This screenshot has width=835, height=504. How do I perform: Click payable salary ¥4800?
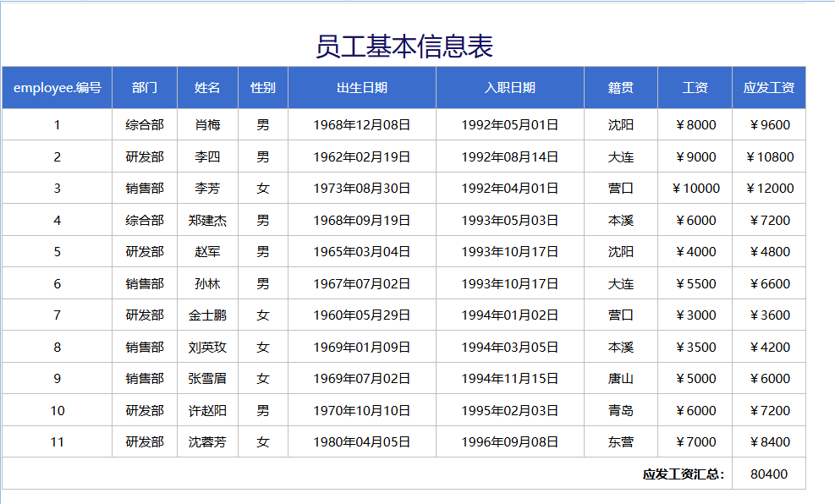click(769, 252)
